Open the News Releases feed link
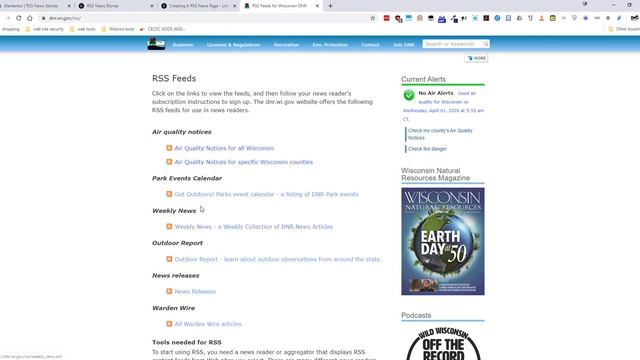This screenshot has height=360, width=640. pos(195,291)
